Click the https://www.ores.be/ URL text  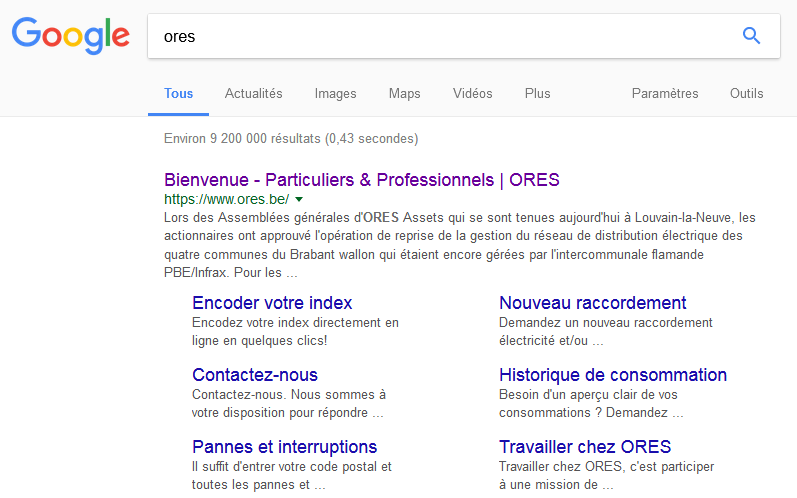(x=226, y=199)
